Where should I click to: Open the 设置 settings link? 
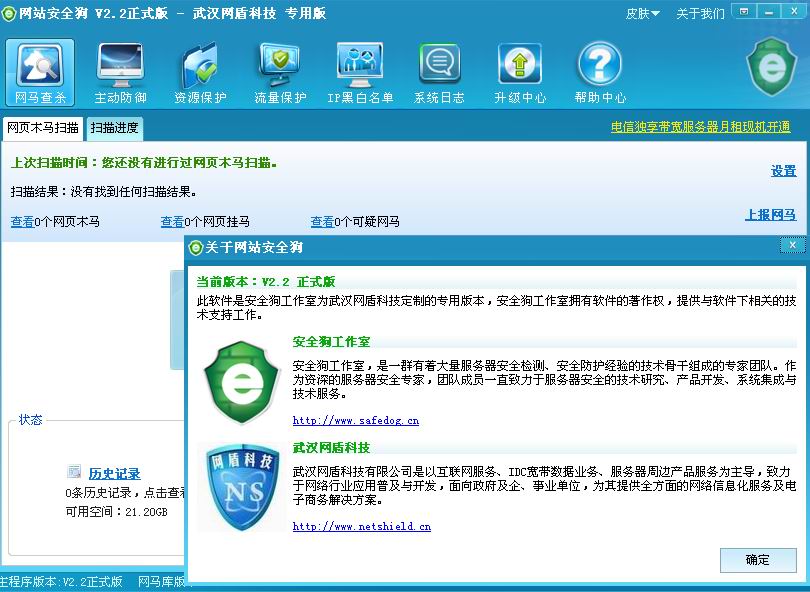tap(784, 171)
